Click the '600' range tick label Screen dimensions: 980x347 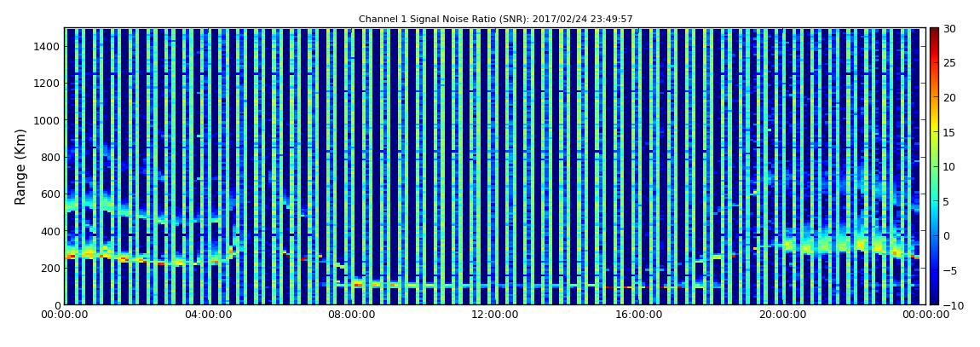(50, 194)
